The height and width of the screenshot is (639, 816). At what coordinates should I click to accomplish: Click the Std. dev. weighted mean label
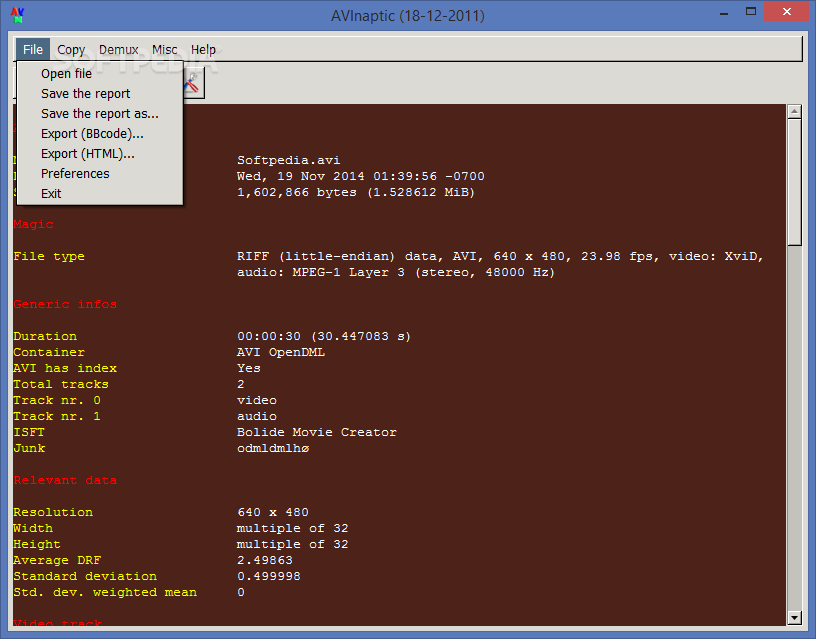coord(105,593)
